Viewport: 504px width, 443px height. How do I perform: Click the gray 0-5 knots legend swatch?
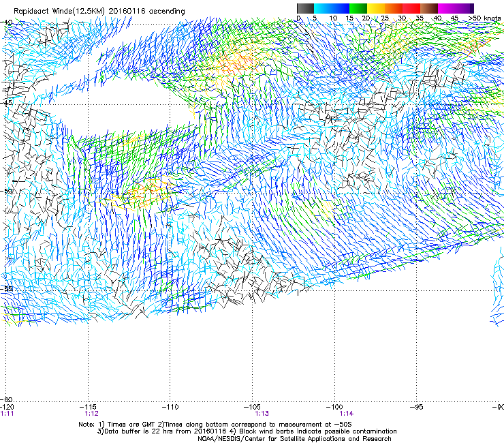[305, 8]
